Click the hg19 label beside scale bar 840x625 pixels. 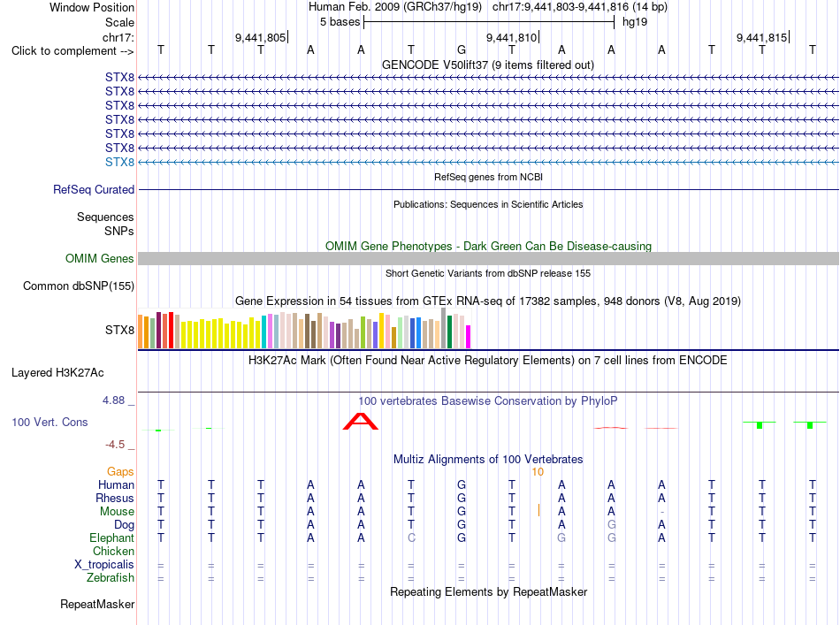click(635, 22)
